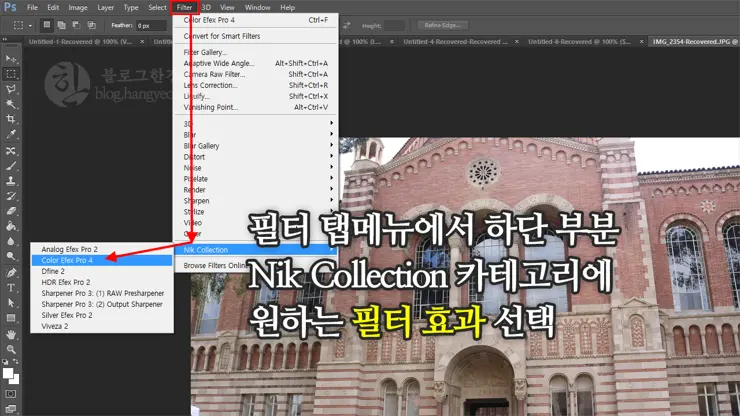Select the Clone Stamp tool
Image resolution: width=740 pixels, height=416 pixels.
[10, 181]
